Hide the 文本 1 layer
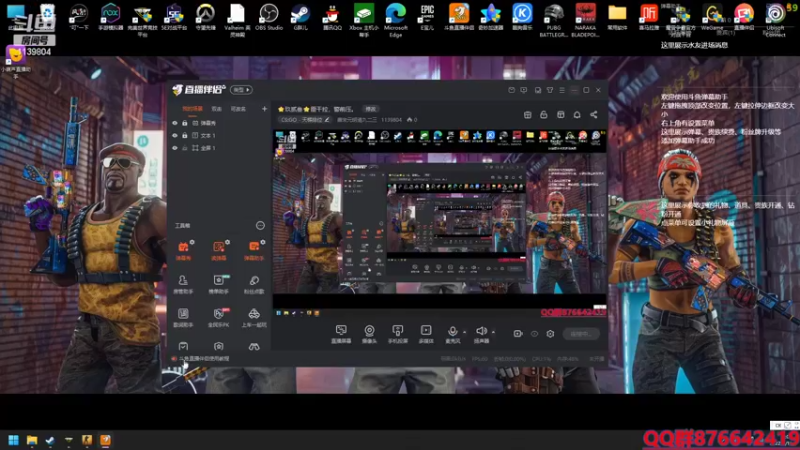Image resolution: width=800 pixels, height=450 pixels. pyautogui.click(x=175, y=135)
